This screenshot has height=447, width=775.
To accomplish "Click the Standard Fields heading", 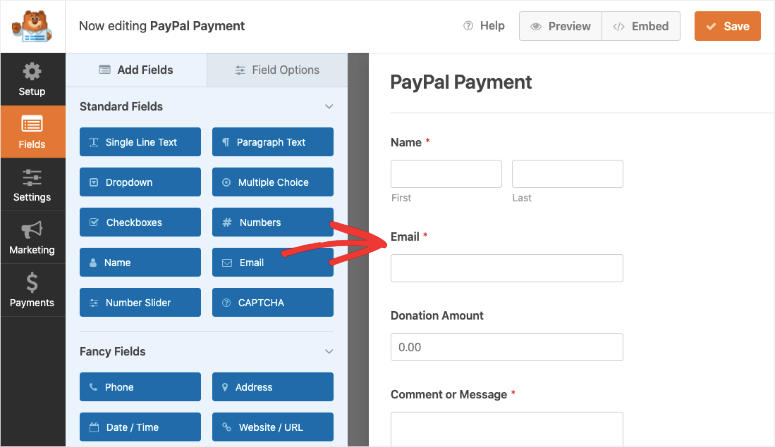I will point(121,106).
